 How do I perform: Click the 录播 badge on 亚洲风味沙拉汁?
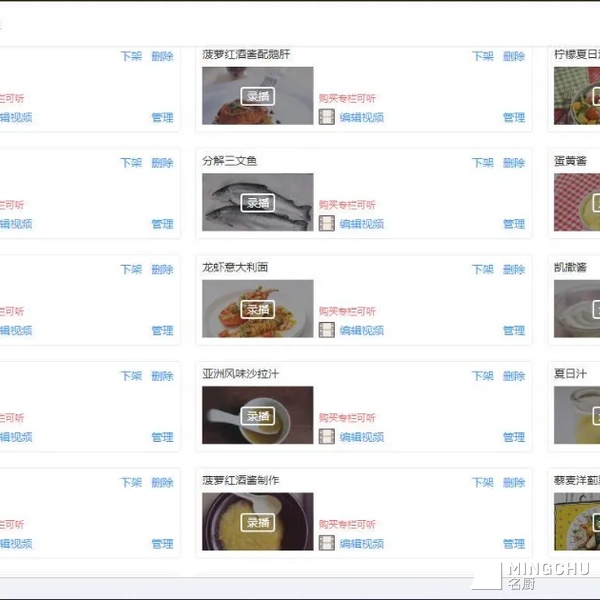(258, 416)
